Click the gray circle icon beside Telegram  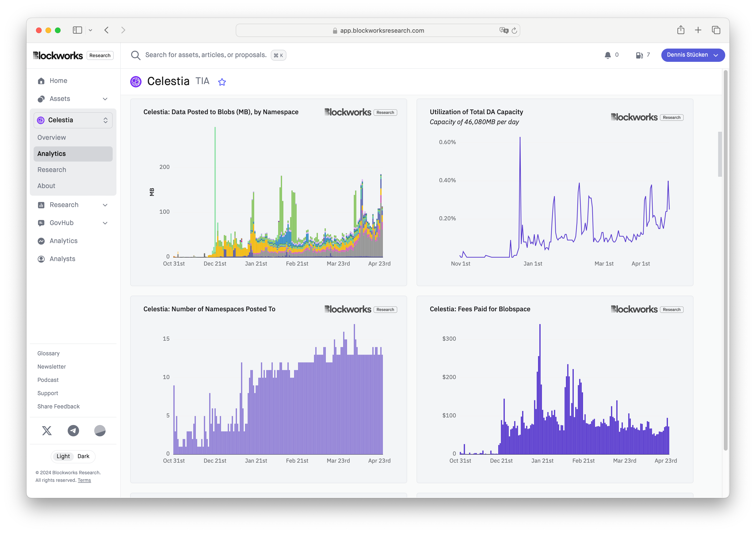pos(100,430)
